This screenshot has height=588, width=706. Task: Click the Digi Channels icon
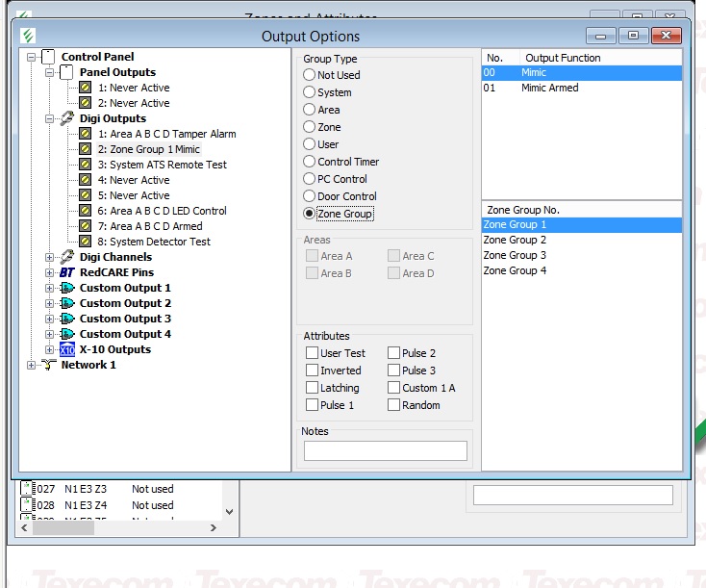point(66,257)
